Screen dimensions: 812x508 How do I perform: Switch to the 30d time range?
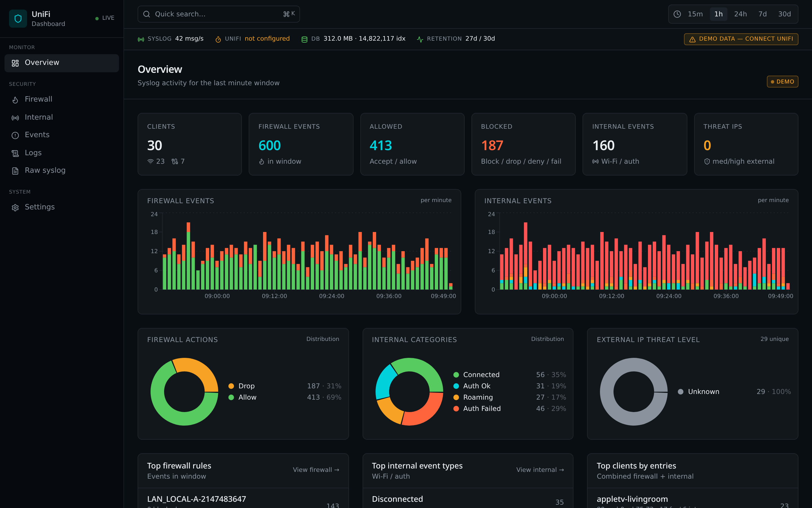coord(784,14)
